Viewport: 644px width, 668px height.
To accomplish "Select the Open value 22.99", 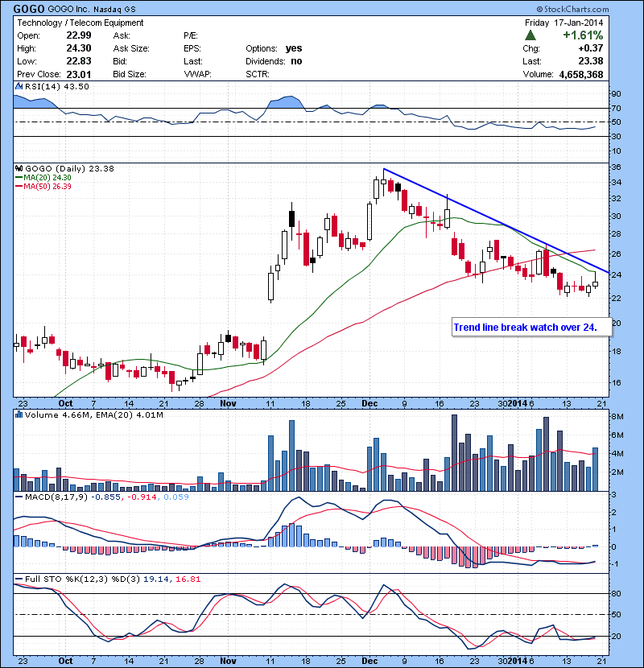I will (x=79, y=35).
